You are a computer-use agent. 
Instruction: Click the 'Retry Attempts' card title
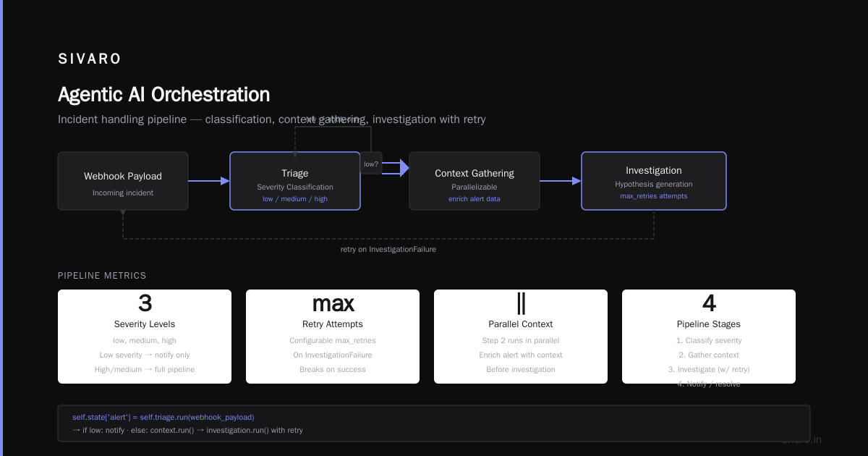(333, 324)
